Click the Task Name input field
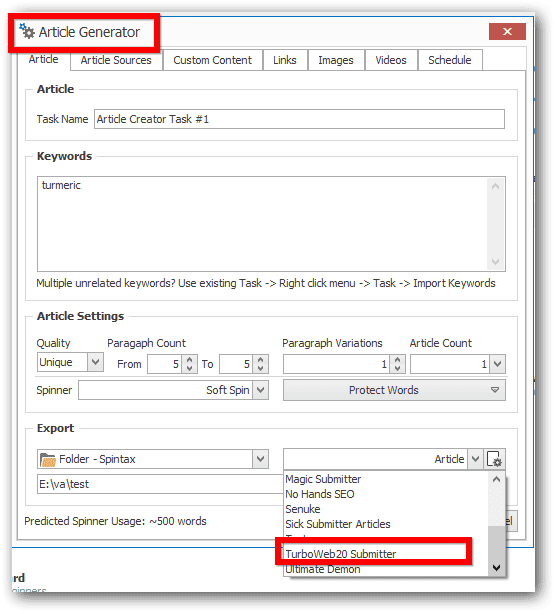Image resolution: width=555 pixels, height=612 pixels. click(x=299, y=119)
